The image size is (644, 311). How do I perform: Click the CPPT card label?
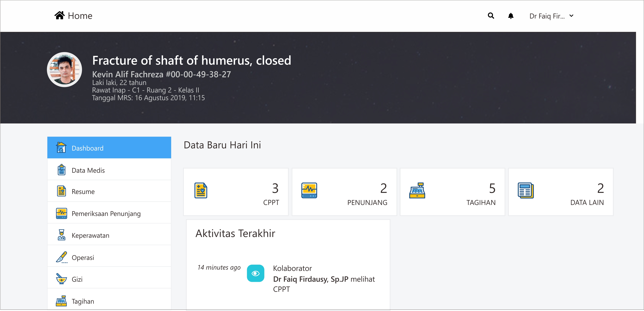coord(271,202)
